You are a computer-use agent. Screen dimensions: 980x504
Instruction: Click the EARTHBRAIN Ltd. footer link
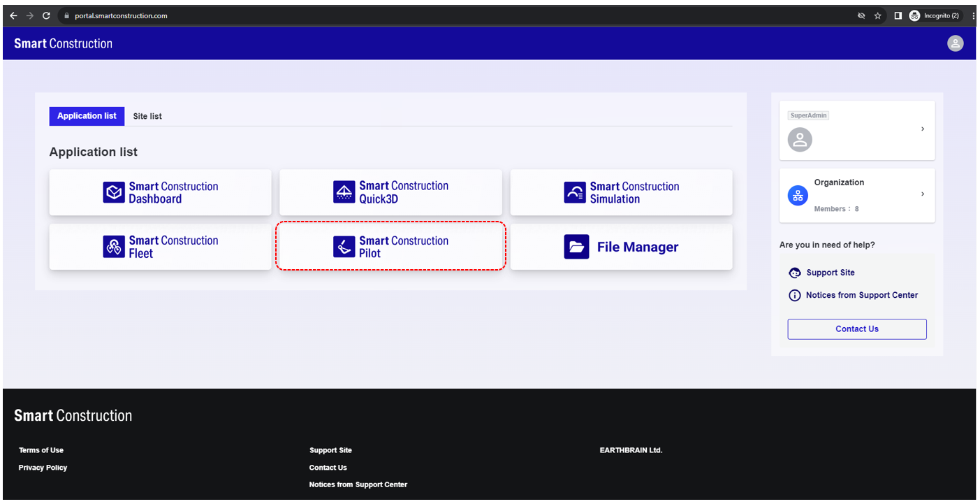(x=631, y=450)
